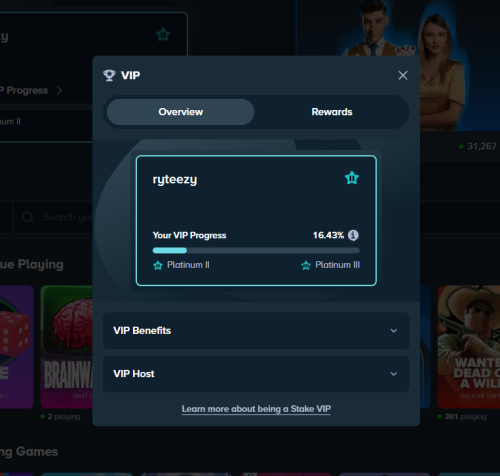Image resolution: width=500 pixels, height=476 pixels.
Task: Select the Overview tab
Action: [x=180, y=112]
